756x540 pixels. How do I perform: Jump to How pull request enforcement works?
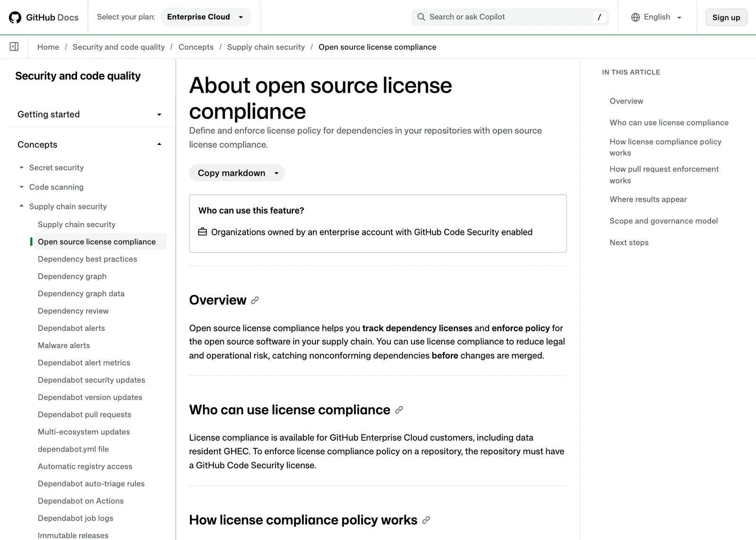tap(664, 175)
